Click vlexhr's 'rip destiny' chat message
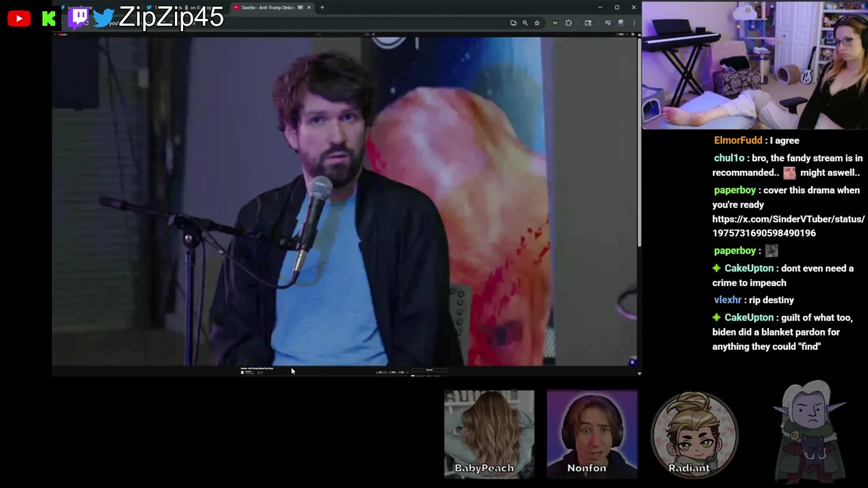The height and width of the screenshot is (488, 868). click(x=753, y=300)
